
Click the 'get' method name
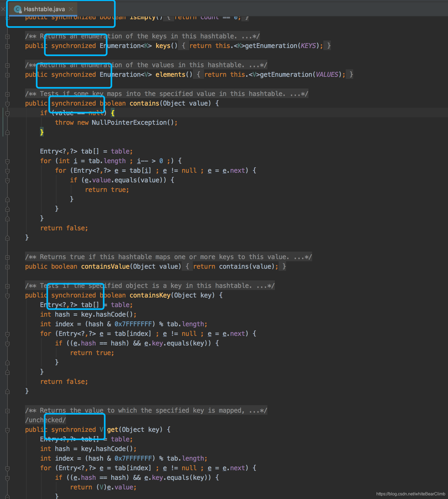tap(113, 430)
